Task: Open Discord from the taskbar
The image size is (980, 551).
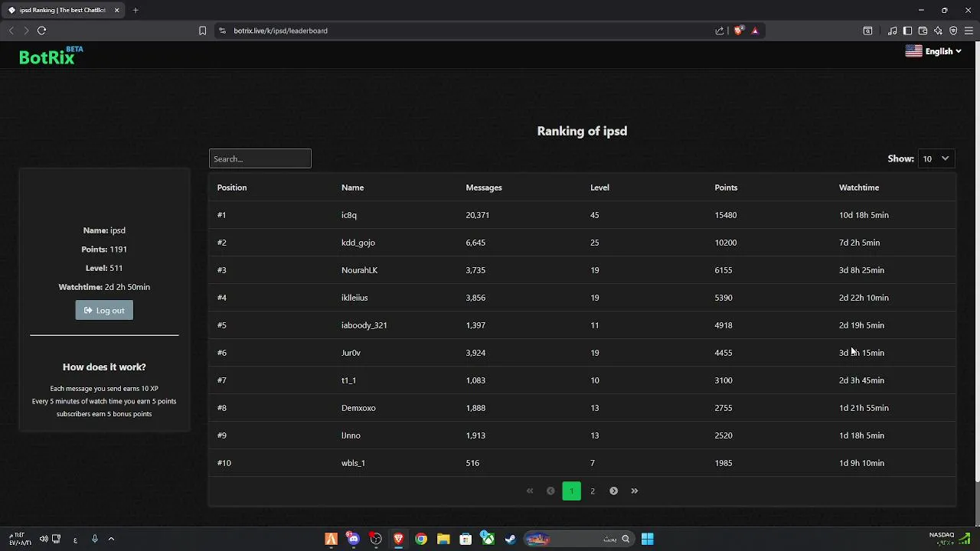Action: [x=353, y=539]
